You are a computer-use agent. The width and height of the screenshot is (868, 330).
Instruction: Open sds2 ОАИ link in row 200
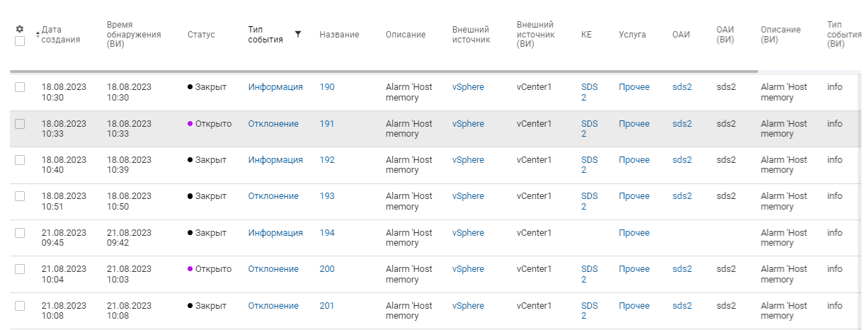point(682,269)
